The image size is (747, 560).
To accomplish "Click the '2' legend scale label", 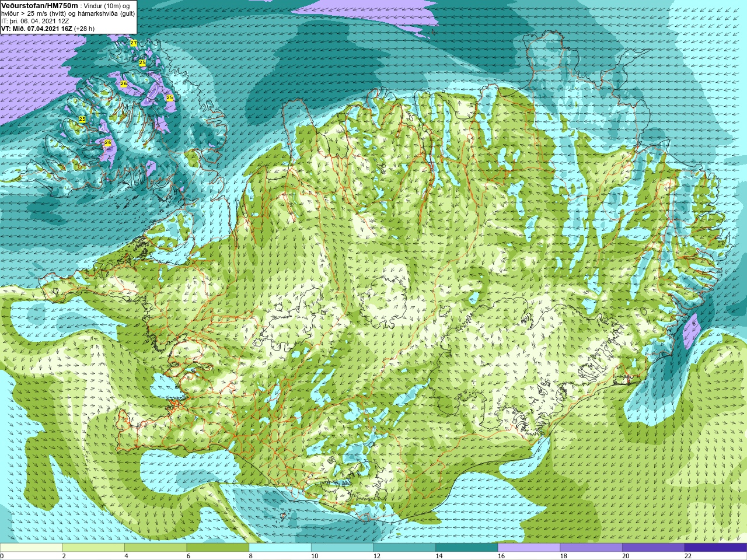I will coord(64,556).
